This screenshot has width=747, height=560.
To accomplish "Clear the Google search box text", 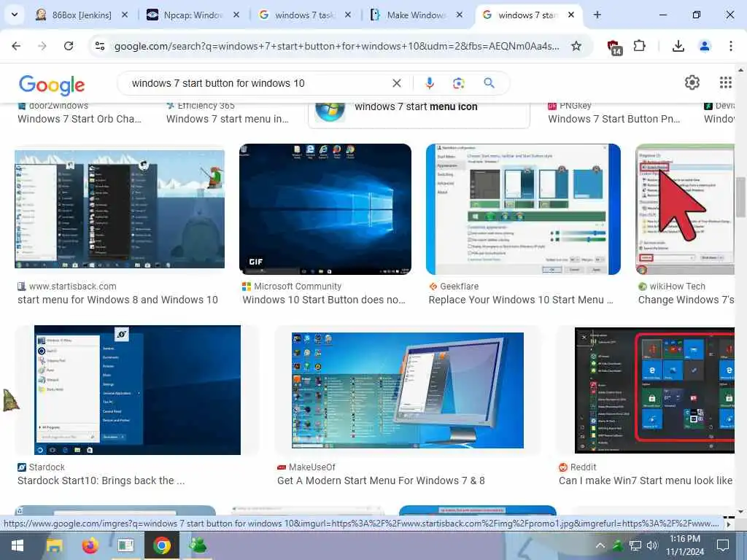I will tap(396, 83).
